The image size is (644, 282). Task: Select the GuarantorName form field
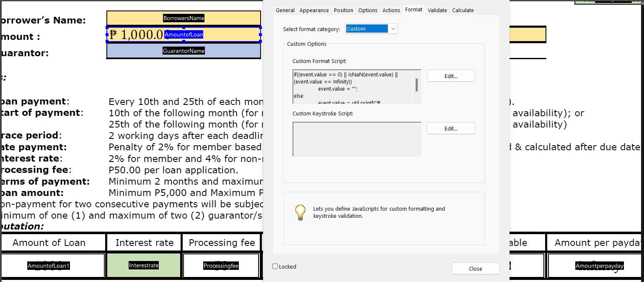184,51
